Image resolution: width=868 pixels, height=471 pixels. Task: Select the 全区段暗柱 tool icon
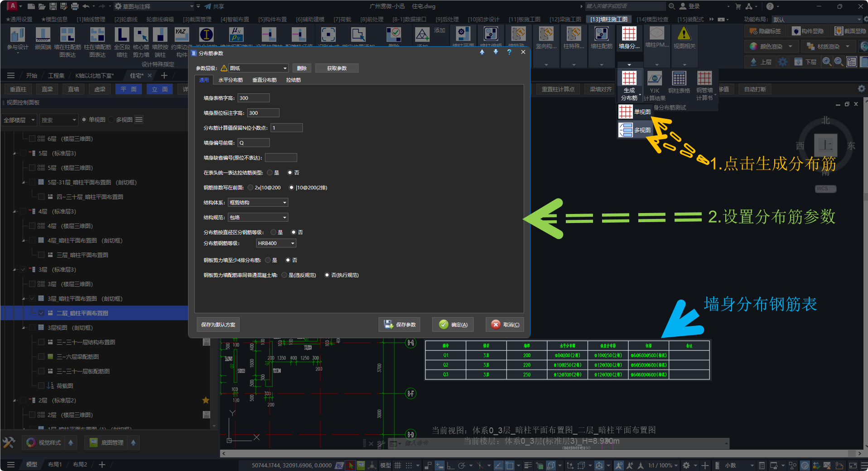click(x=122, y=35)
